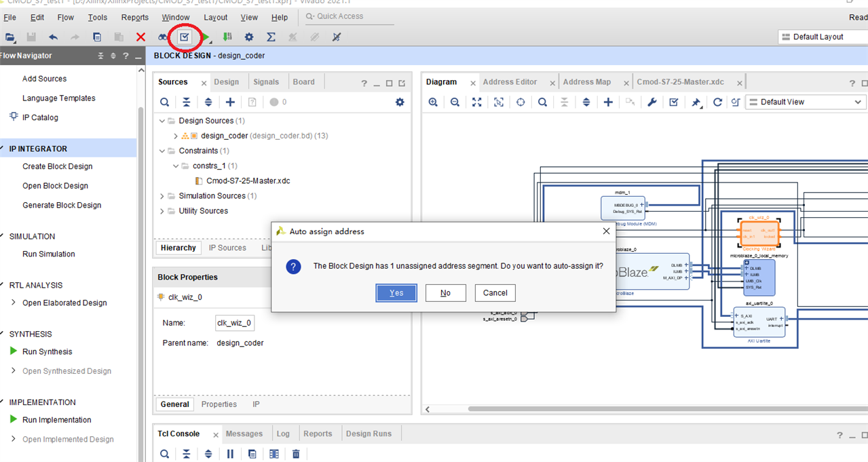The width and height of the screenshot is (868, 462).
Task: Click the Sigma reports icon
Action: (x=271, y=37)
